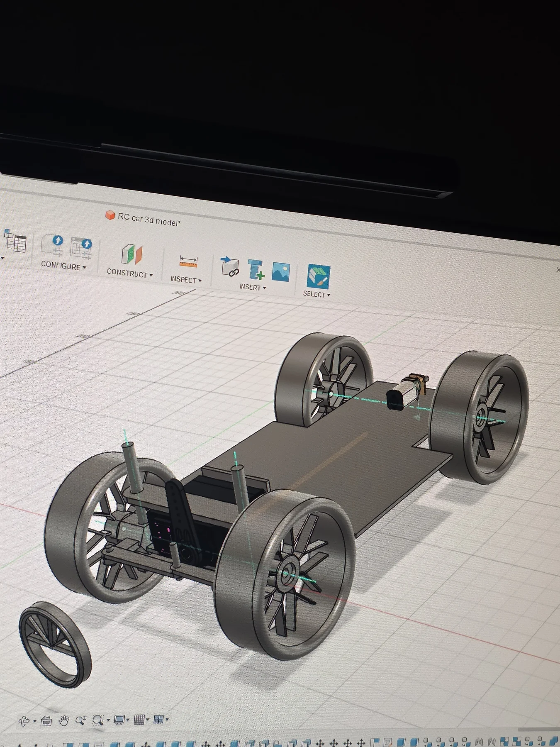Screen dimensions: 560x747
Task: Select the Zoom magnifier tool
Action: pos(80,720)
